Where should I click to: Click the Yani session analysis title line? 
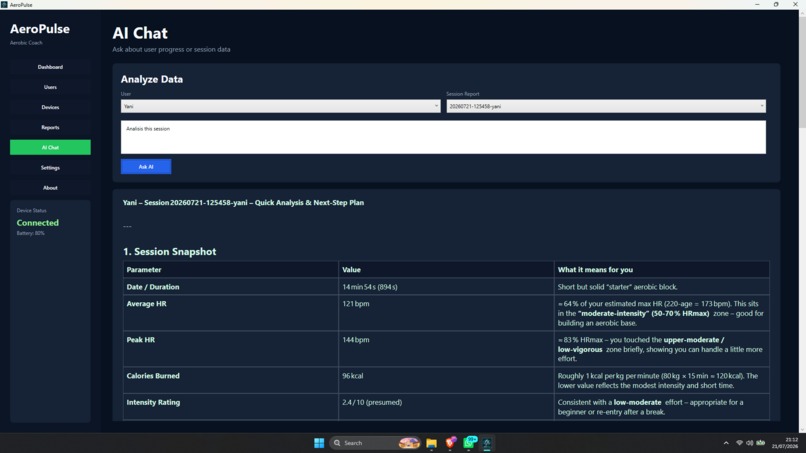tap(243, 203)
